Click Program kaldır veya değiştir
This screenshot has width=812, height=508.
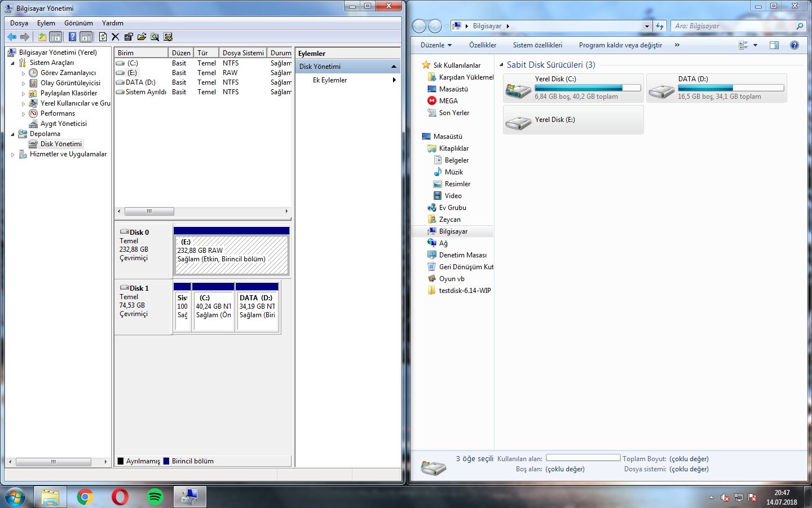point(620,45)
